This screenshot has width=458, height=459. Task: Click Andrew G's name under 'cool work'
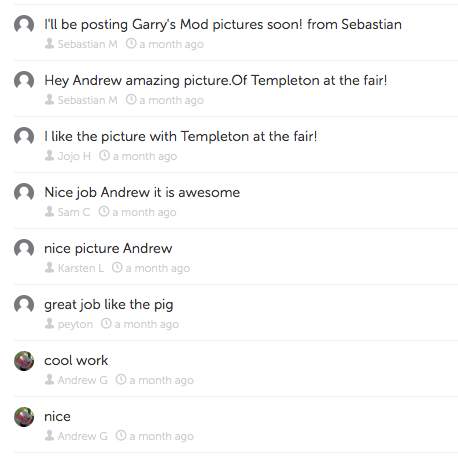[x=83, y=380]
